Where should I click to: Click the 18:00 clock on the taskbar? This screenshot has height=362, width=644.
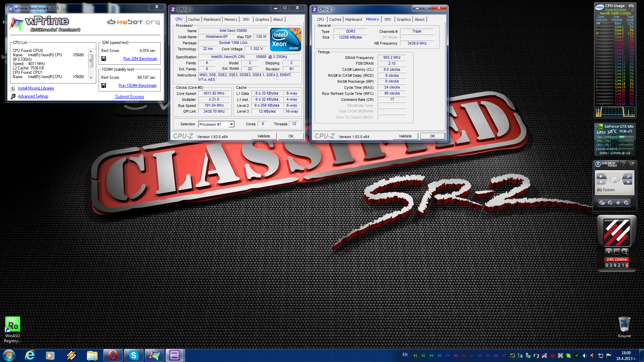click(x=626, y=353)
